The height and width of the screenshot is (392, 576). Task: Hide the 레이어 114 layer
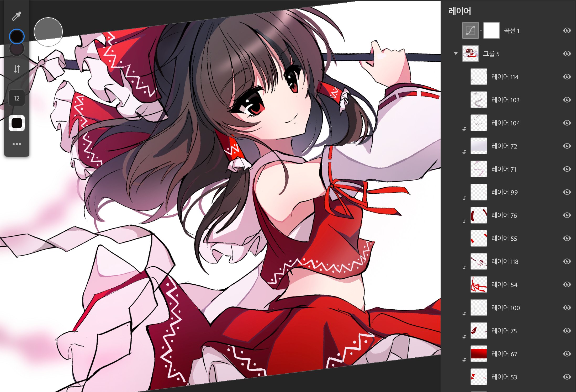tap(567, 77)
